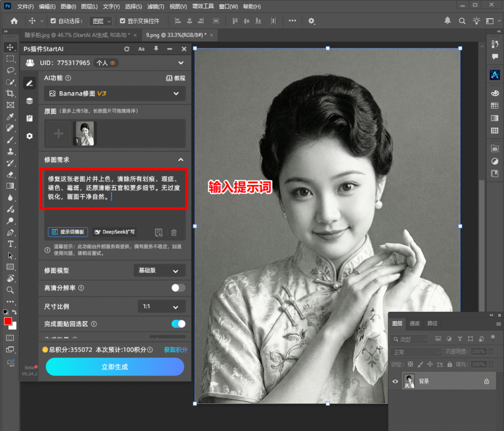504x431 pixels.
Task: Switch to the 通道 panel tab
Action: click(x=414, y=323)
